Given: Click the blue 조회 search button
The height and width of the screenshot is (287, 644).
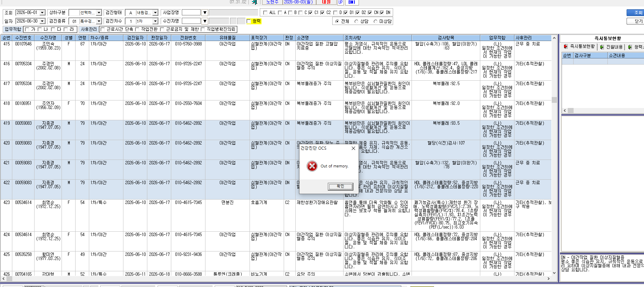Looking at the screenshot, I should [635, 13].
